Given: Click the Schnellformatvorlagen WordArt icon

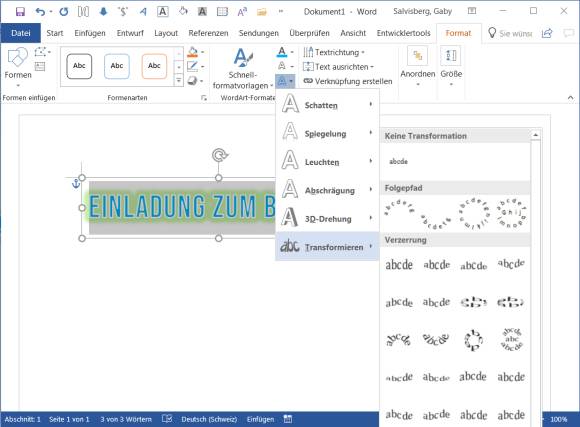Looking at the screenshot, I should [243, 58].
